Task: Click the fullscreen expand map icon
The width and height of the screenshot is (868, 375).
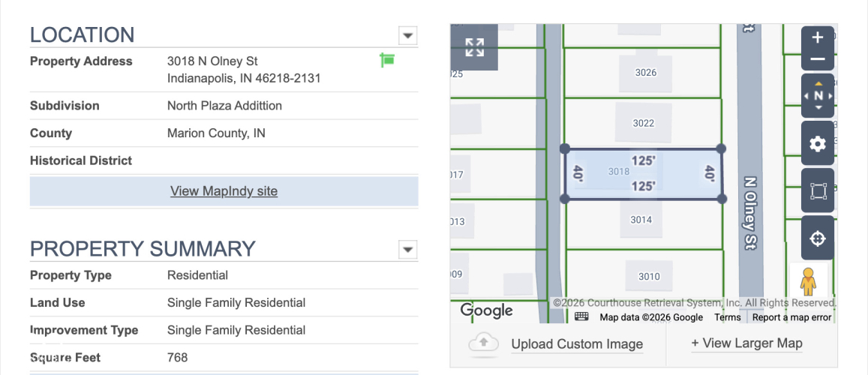Action: (474, 47)
